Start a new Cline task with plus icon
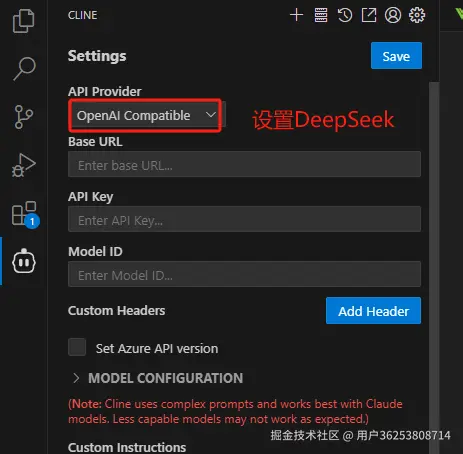Screen dimensions: 463x454 (x=296, y=15)
